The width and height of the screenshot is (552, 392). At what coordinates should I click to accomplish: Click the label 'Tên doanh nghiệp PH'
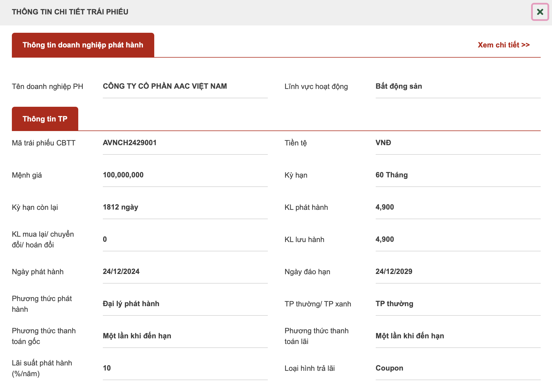tap(47, 86)
